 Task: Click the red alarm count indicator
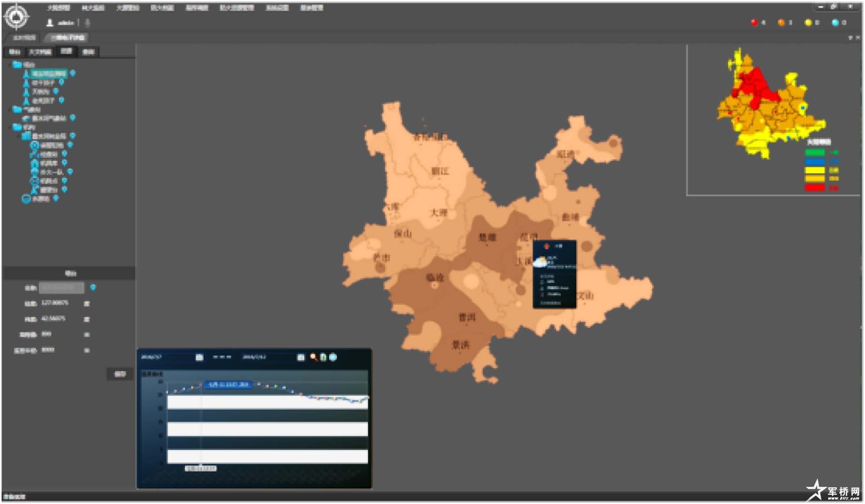coord(754,22)
